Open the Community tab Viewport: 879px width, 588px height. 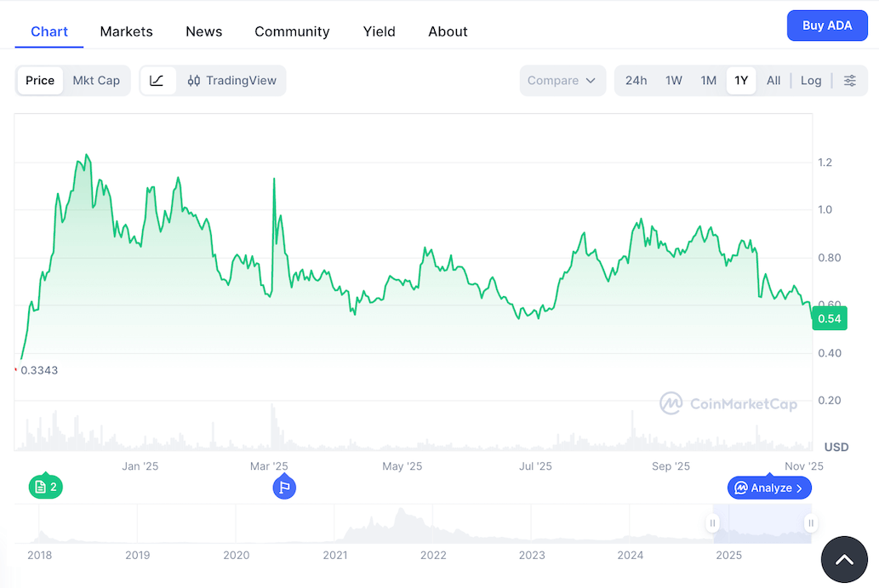click(x=292, y=31)
